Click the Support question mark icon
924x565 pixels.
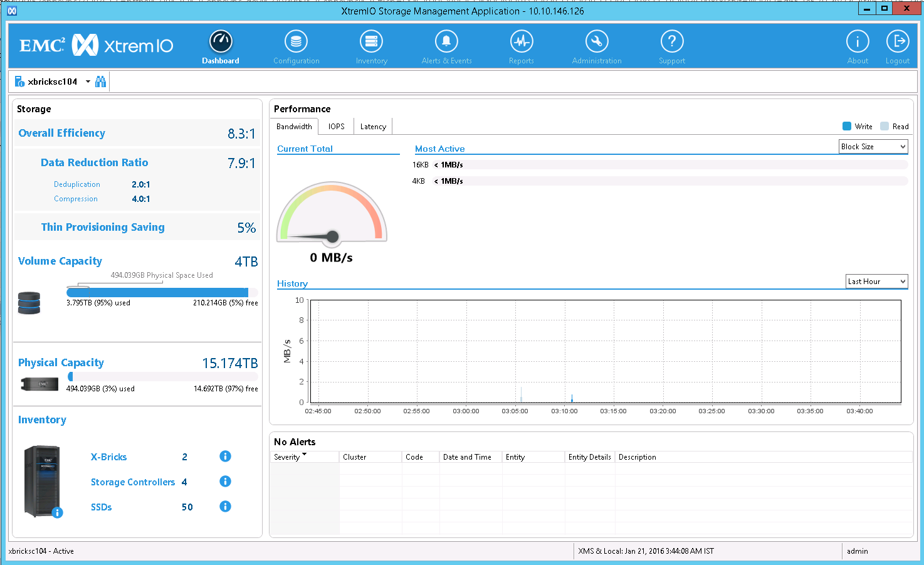(672, 42)
